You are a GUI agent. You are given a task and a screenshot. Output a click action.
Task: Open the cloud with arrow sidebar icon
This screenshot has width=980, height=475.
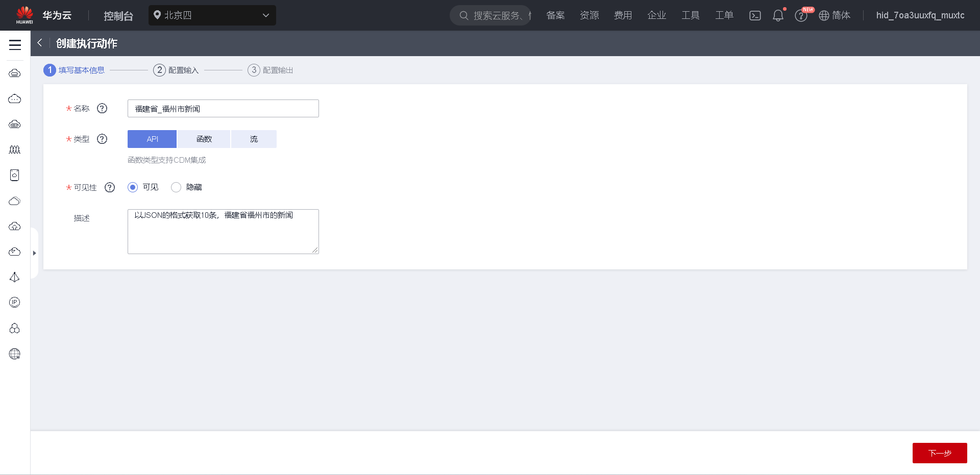pos(15,252)
